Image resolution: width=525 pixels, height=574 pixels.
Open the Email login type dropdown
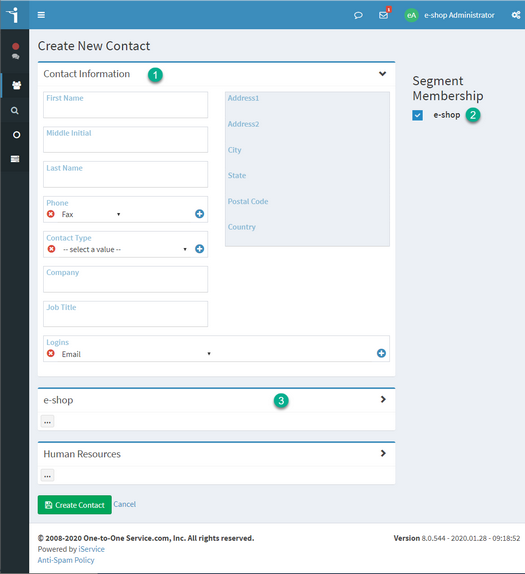point(136,354)
